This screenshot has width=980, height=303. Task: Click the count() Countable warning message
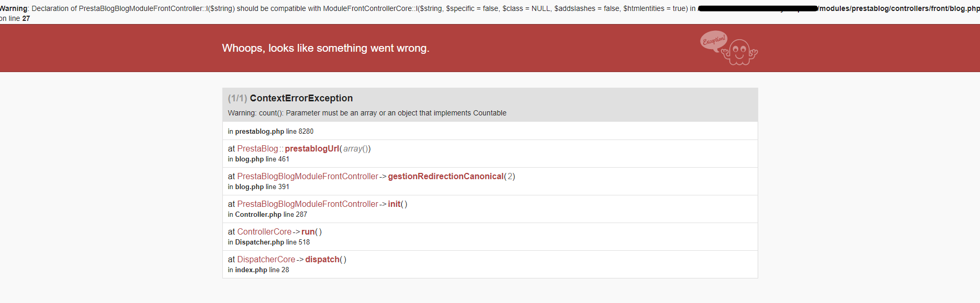(x=367, y=113)
